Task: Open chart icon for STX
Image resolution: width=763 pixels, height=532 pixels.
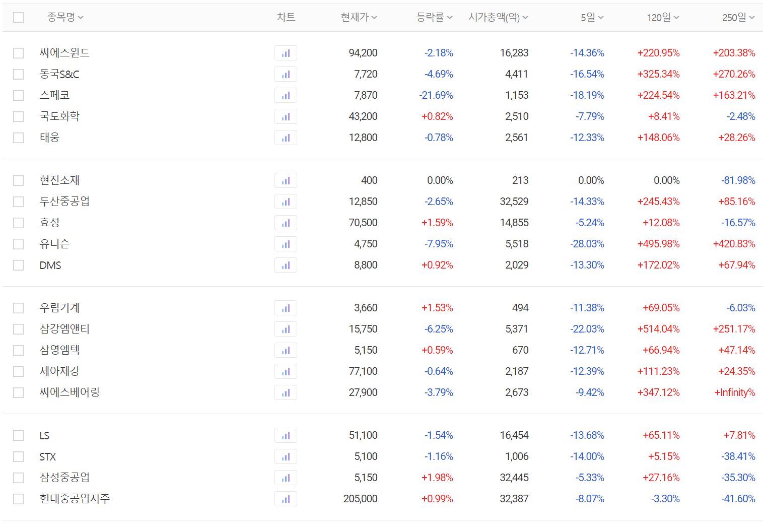Action: [286, 456]
